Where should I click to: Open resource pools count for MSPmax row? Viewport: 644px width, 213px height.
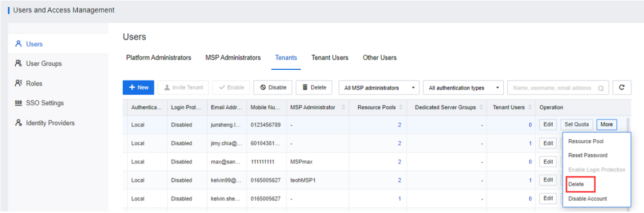399,162
